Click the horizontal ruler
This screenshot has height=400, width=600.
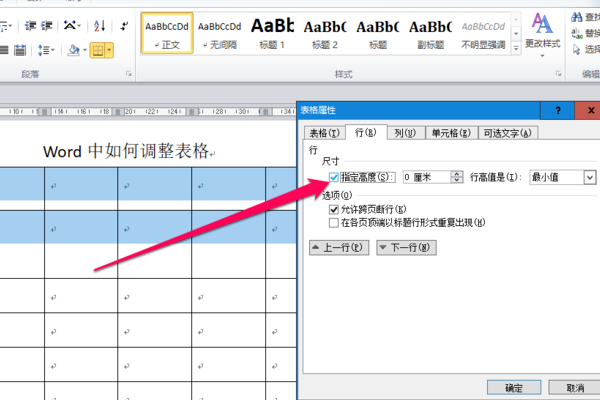click(148, 111)
